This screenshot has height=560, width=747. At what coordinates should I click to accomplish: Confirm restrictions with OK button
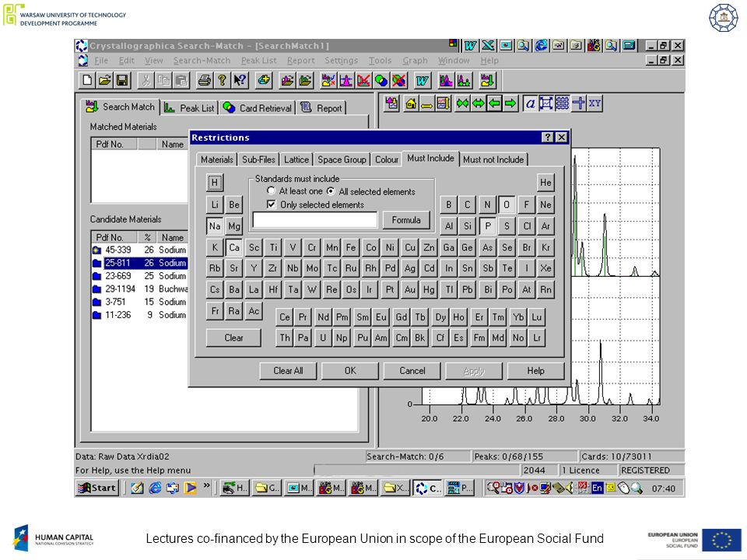click(350, 370)
